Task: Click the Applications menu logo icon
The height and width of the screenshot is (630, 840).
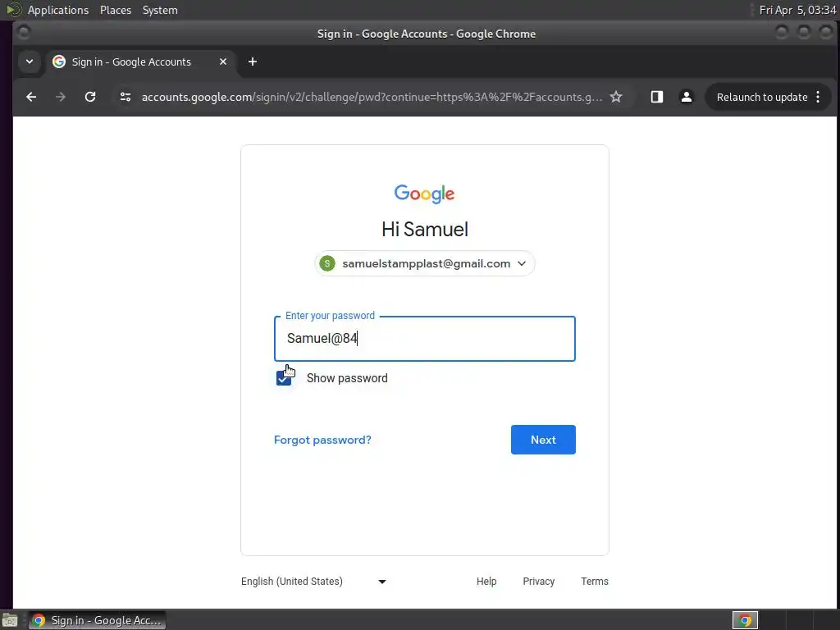Action: click(x=13, y=10)
